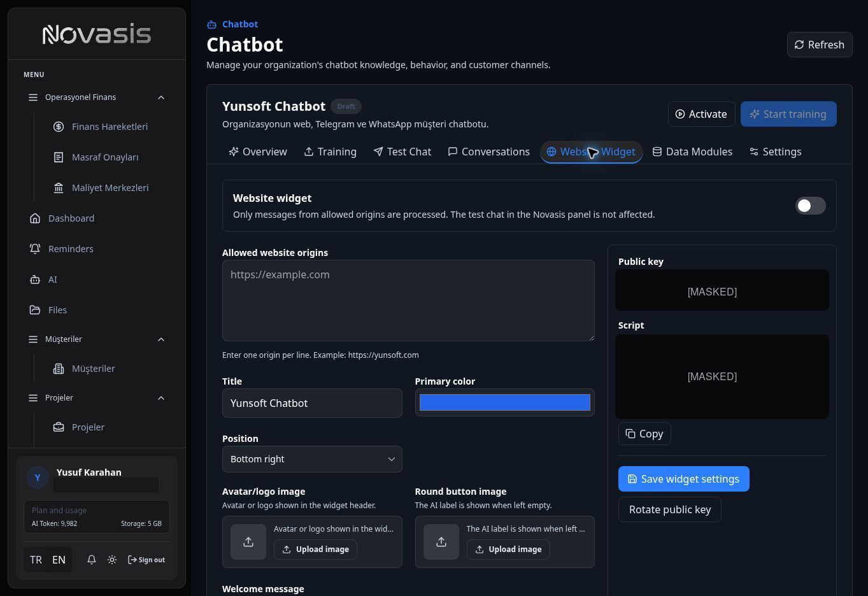Click the avatar upload placeholder icon
The image size is (868, 596).
point(248,542)
